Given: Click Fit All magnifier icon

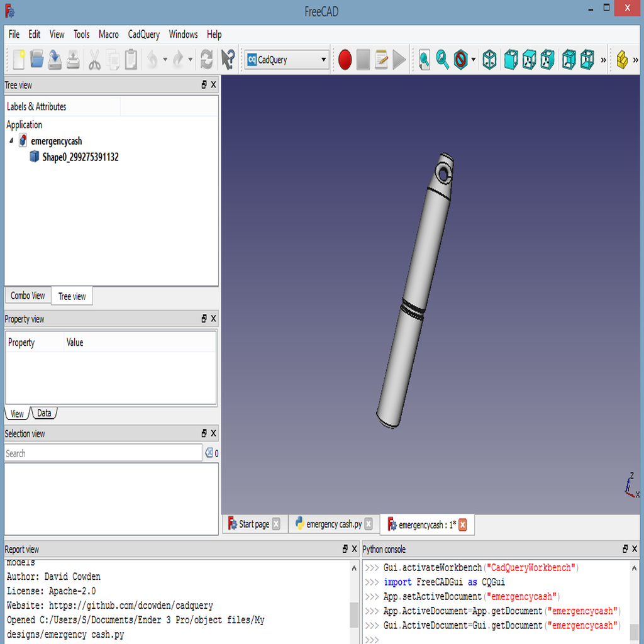Looking at the screenshot, I should [425, 60].
